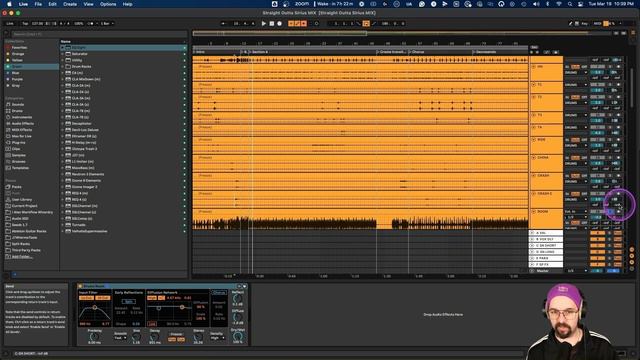Toggle Track Delay visibility circle button
This screenshot has width=640, height=360.
[x=632, y=269]
